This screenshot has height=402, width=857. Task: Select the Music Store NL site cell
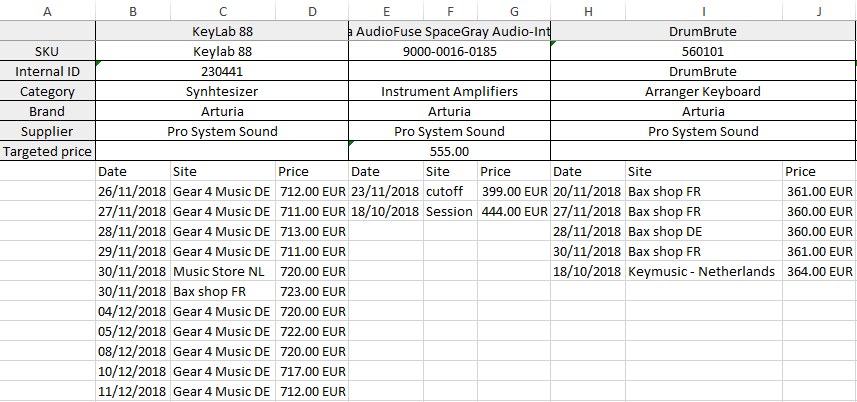click(222, 271)
